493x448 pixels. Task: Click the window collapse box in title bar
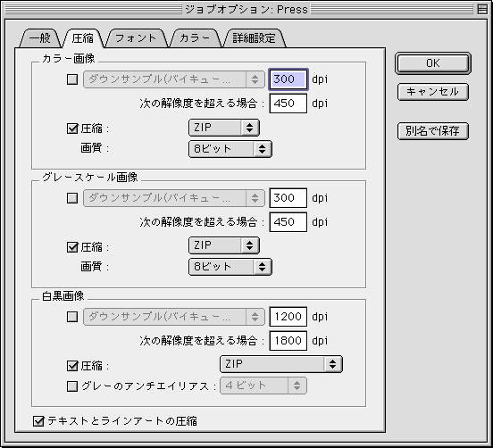coord(482,9)
